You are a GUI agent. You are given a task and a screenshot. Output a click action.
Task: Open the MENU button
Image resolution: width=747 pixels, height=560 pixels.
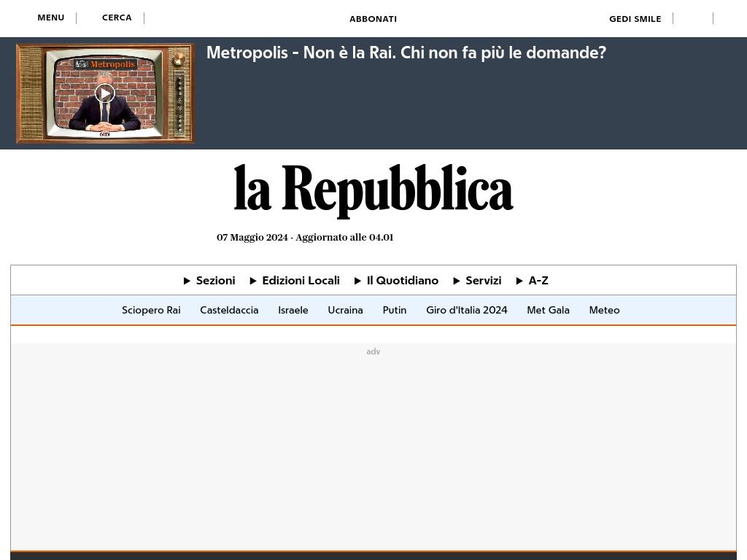tap(51, 18)
